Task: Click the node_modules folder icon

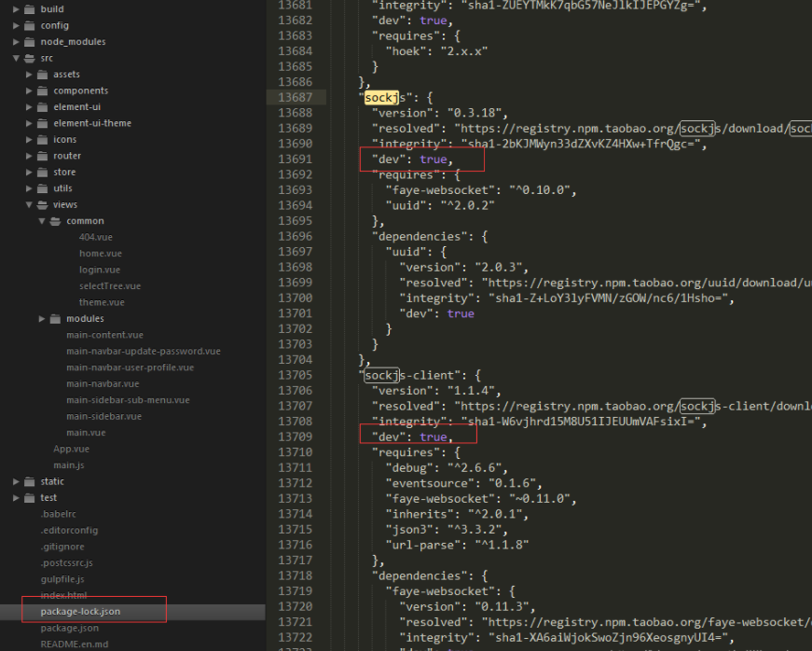Action: click(30, 42)
